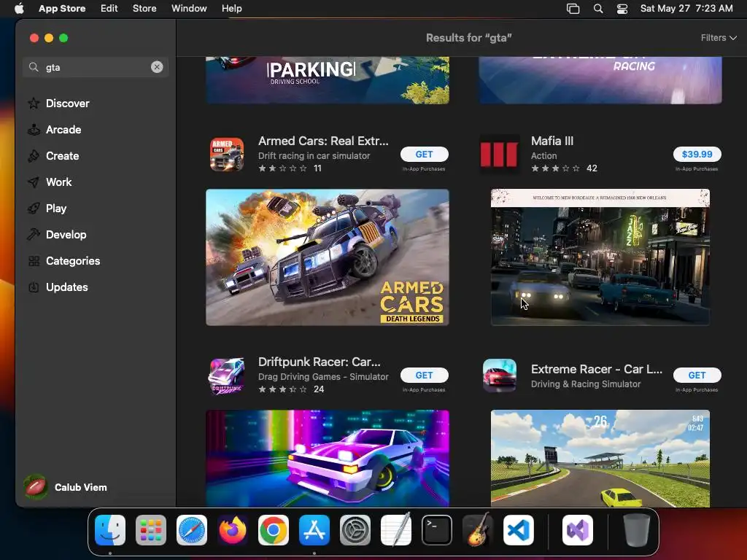Click 'Driving & Racing Simulator' subtitle
Viewport: 747px width, 560px height.
tap(586, 384)
